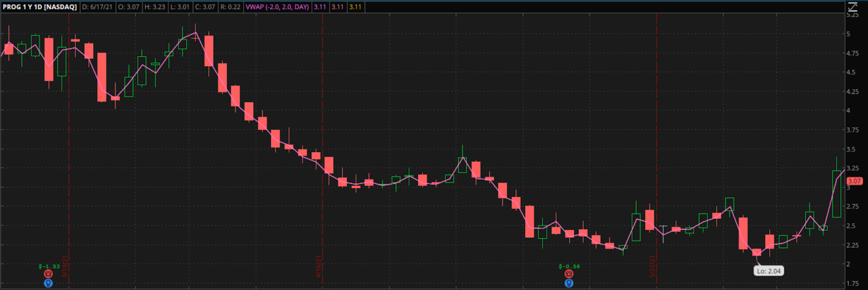The width and height of the screenshot is (868, 290).
Task: Click the red conference call icon under $-0.56
Action: click(569, 274)
